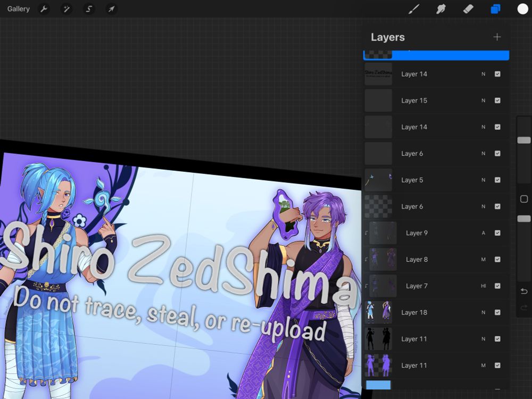This screenshot has height=399, width=532.
Task: Tap the Layers panel title
Action: click(x=388, y=37)
